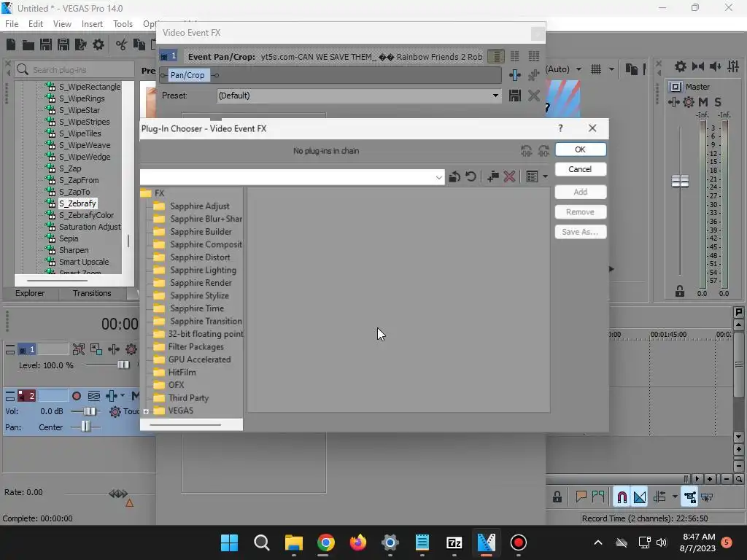747x560 pixels.
Task: Click the Copy icon in main toolbar
Action: (139, 44)
